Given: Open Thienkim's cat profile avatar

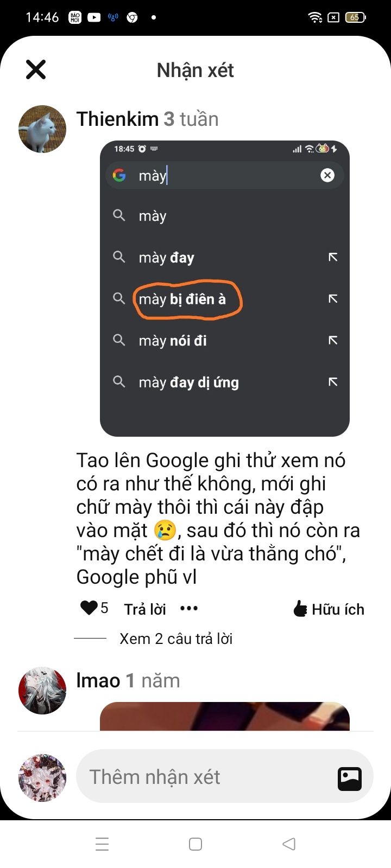Looking at the screenshot, I should tap(42, 129).
